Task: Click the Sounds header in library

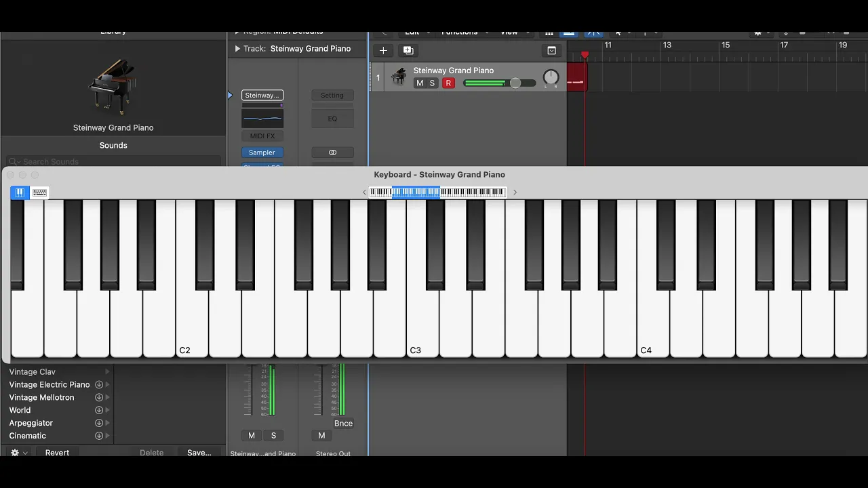Action: tap(113, 145)
